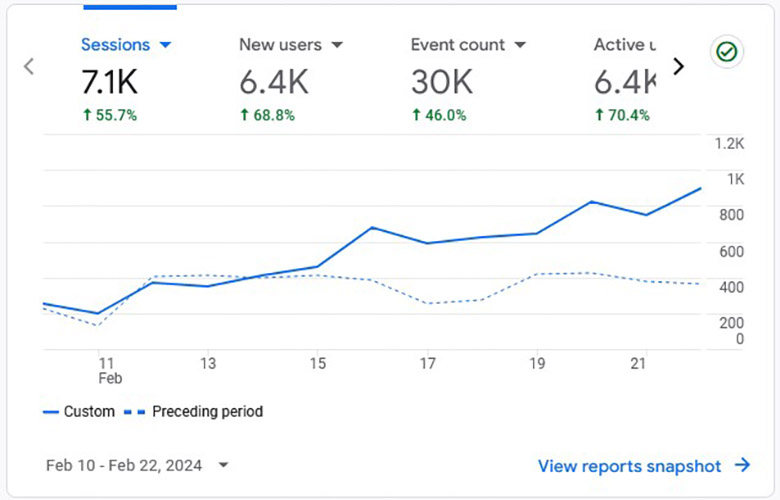Open the New users metric dropdown arrow
The image size is (780, 500).
[337, 45]
